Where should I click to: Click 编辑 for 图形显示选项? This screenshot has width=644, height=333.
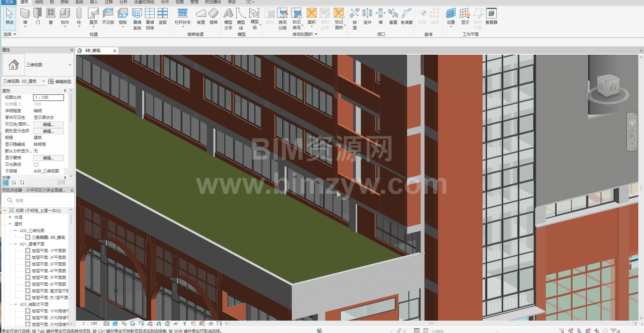point(49,131)
